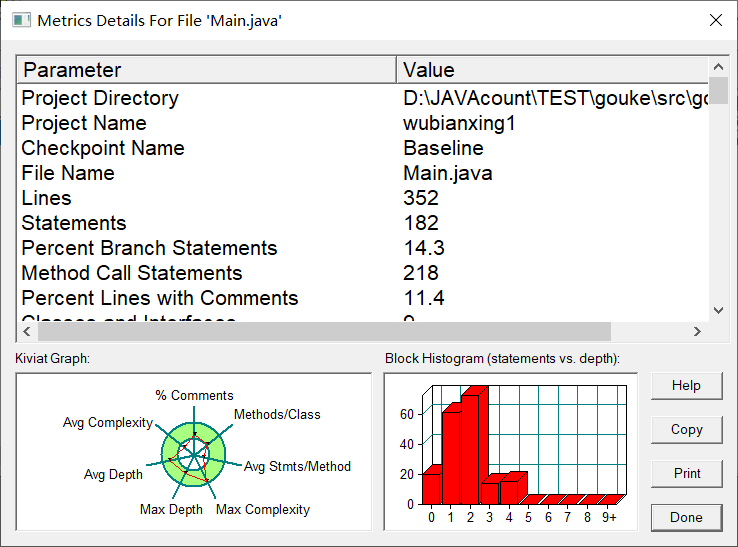Click the horizontal scrollbar thumb

tap(324, 331)
